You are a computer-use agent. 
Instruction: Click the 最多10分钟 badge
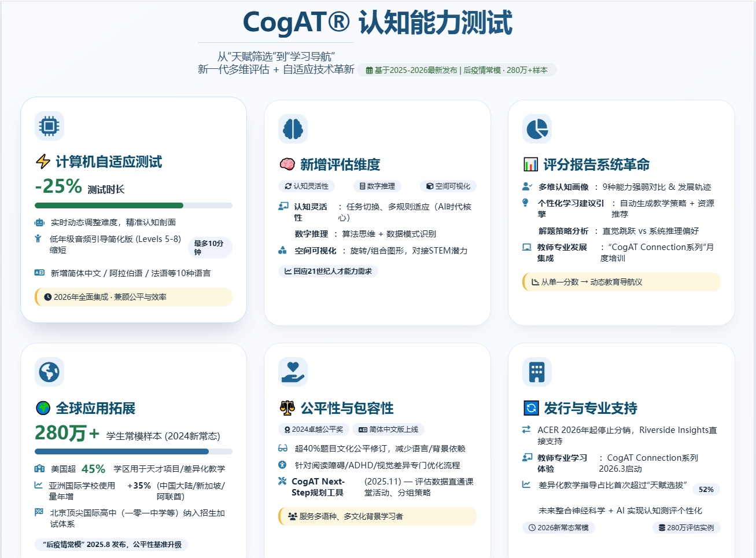[x=209, y=247]
